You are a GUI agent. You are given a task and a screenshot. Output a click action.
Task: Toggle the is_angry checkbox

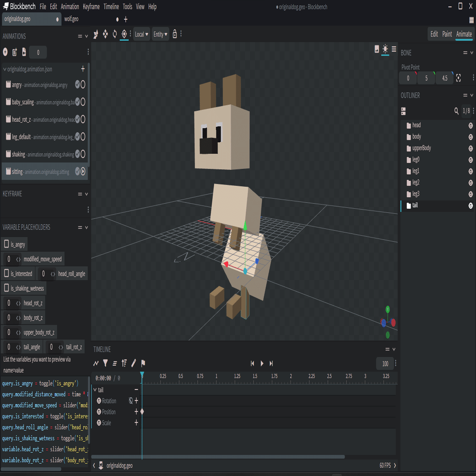click(x=6, y=244)
